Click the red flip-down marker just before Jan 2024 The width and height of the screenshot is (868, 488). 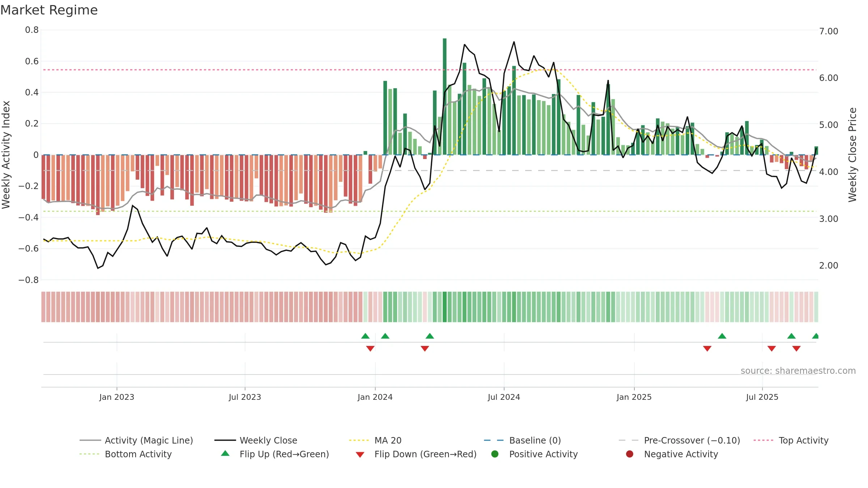point(370,348)
